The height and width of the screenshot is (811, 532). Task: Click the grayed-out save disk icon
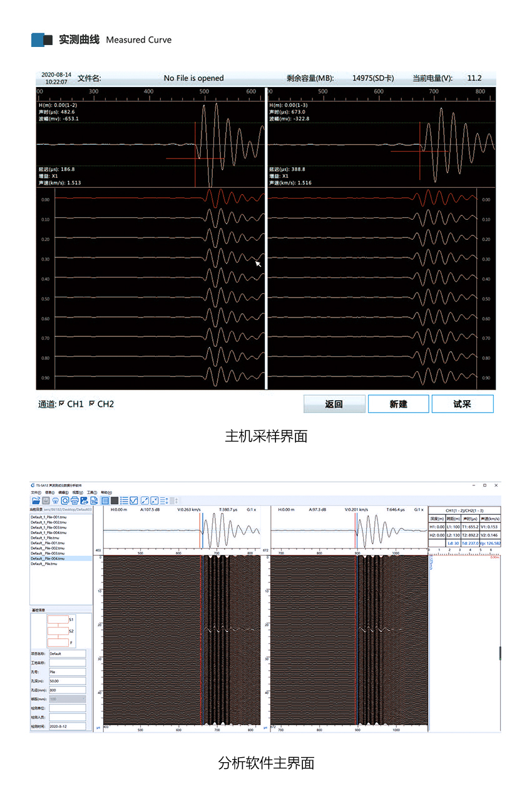(x=46, y=500)
